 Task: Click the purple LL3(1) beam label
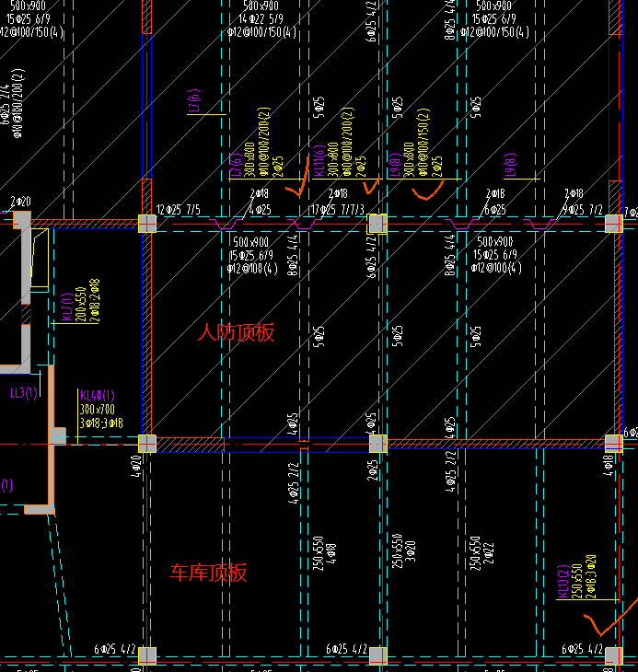coord(24,394)
